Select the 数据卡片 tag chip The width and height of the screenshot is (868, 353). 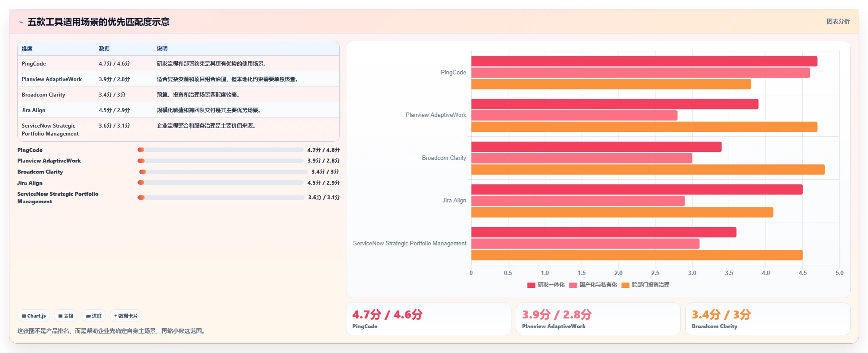pos(126,316)
